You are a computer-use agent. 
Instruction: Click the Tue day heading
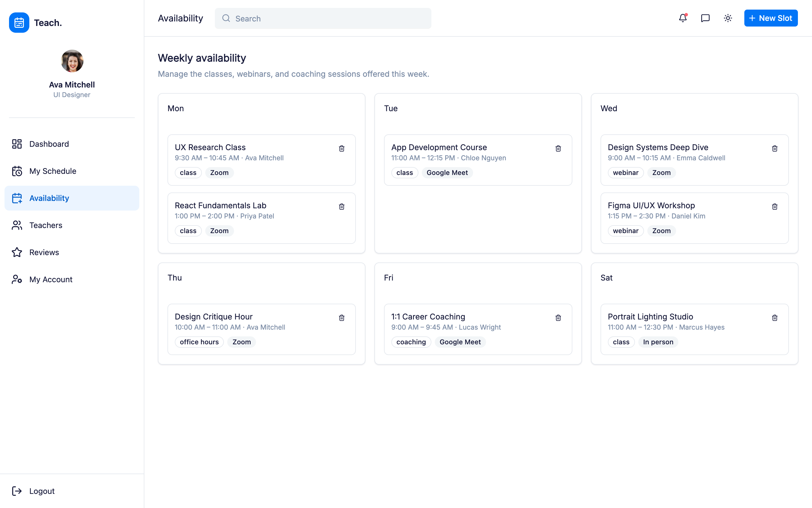point(390,108)
